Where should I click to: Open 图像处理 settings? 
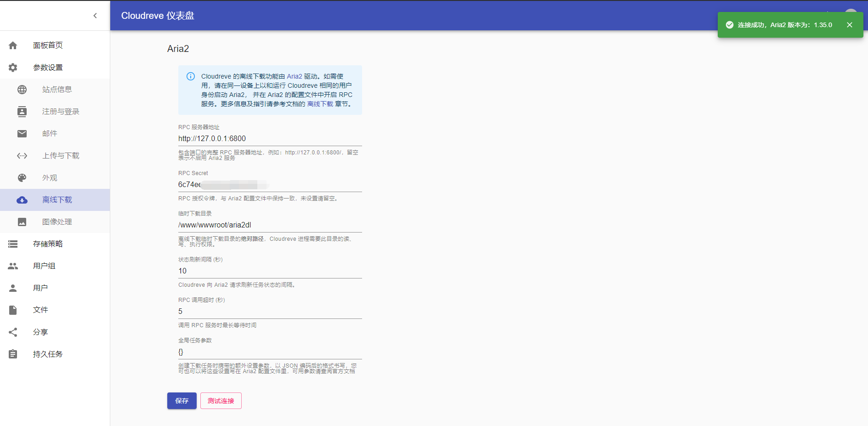coord(55,222)
